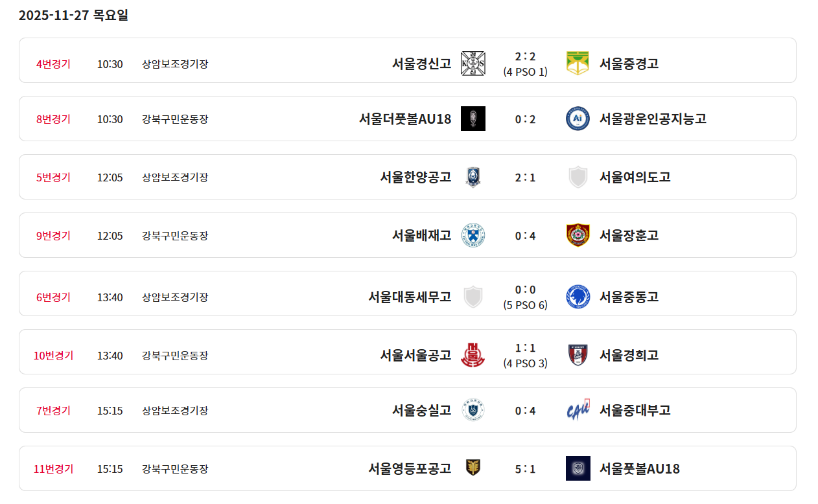Click the 서울영등포공고 gold emblem

tap(473, 468)
